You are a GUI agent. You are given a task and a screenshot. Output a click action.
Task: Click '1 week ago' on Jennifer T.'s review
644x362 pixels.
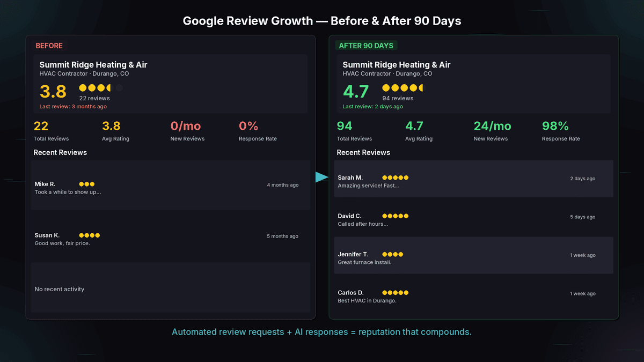(x=583, y=255)
